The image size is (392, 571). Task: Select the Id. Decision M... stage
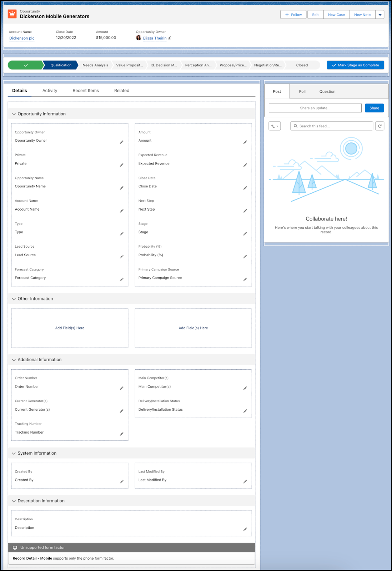coord(164,65)
